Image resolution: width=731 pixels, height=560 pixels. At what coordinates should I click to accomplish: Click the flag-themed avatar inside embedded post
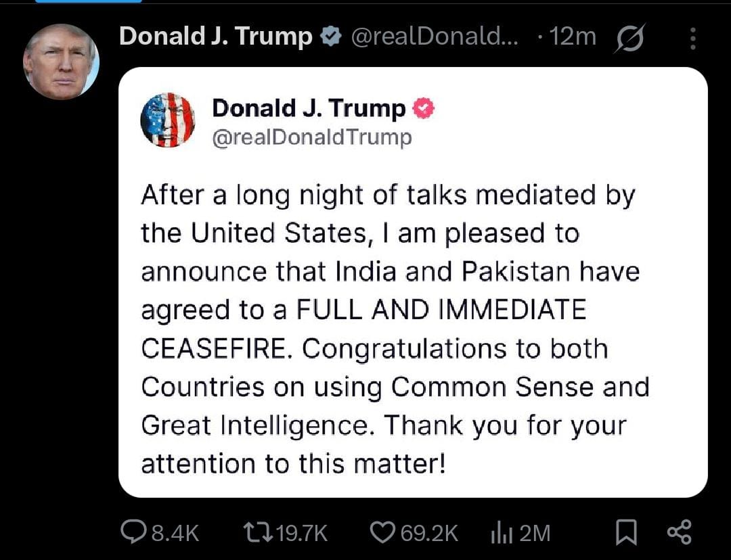[x=167, y=120]
